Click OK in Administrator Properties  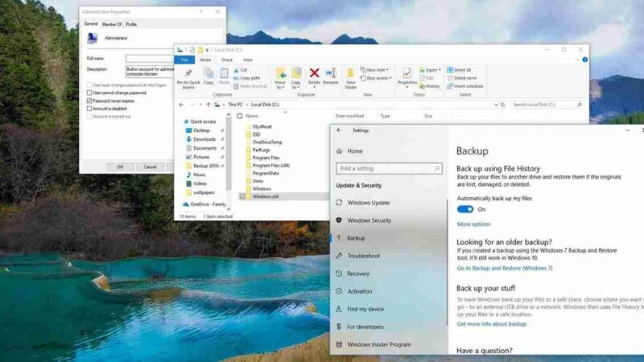coord(120,167)
